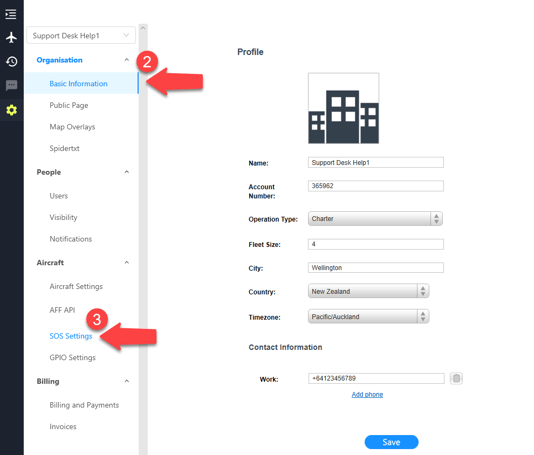Viewport: 534px width, 455px height.
Task: Go to Billing and Payments
Action: [84, 405]
